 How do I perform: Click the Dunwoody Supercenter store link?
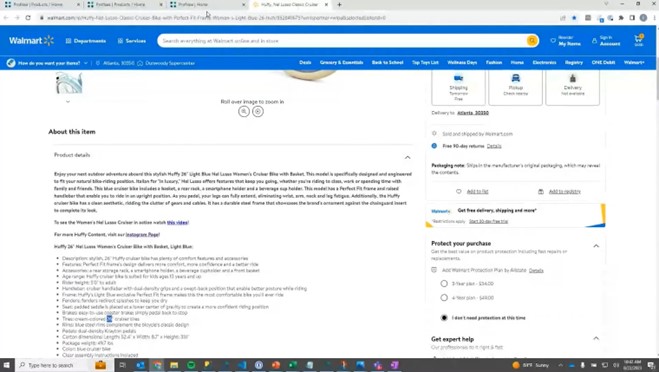click(x=166, y=63)
